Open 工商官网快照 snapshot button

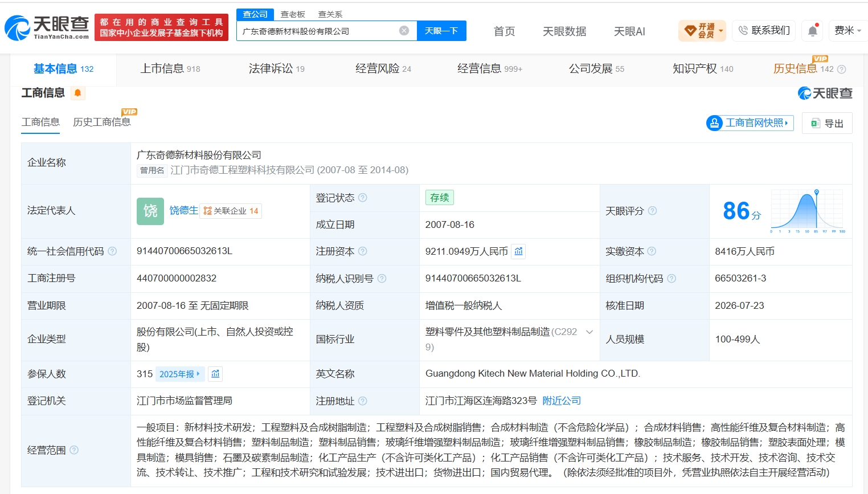(750, 123)
